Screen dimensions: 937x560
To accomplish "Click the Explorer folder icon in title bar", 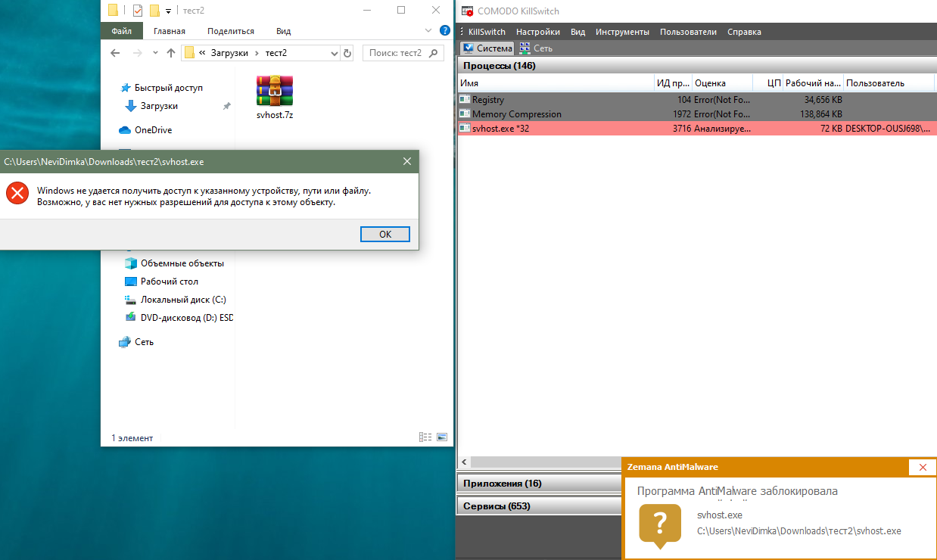I will tap(113, 11).
